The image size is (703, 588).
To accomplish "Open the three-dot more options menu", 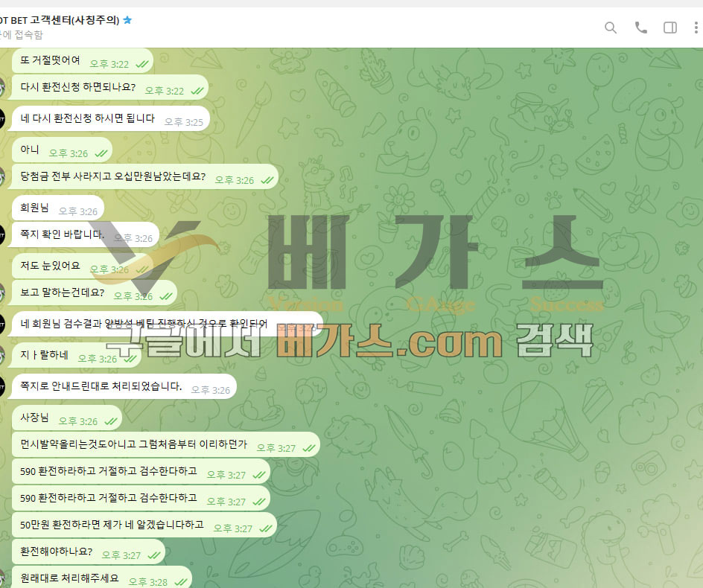I will coord(696,28).
